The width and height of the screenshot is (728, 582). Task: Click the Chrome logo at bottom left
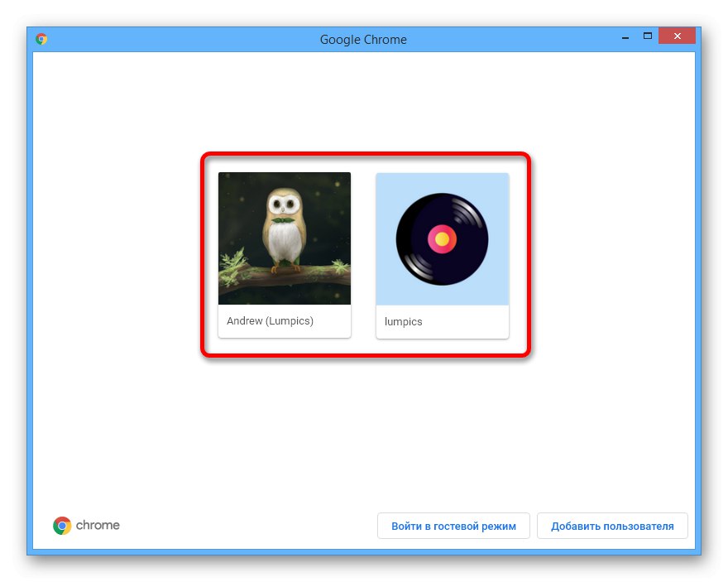(x=86, y=526)
